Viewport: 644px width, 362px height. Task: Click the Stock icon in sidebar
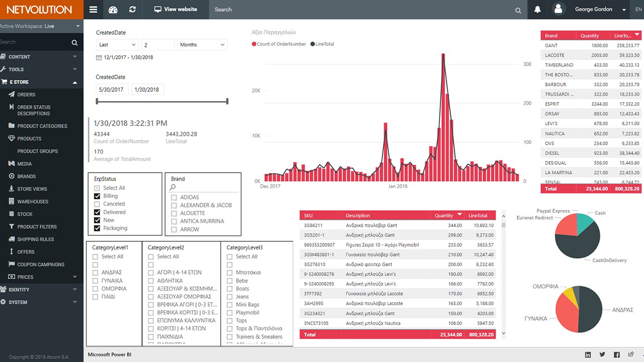pyautogui.click(x=12, y=214)
